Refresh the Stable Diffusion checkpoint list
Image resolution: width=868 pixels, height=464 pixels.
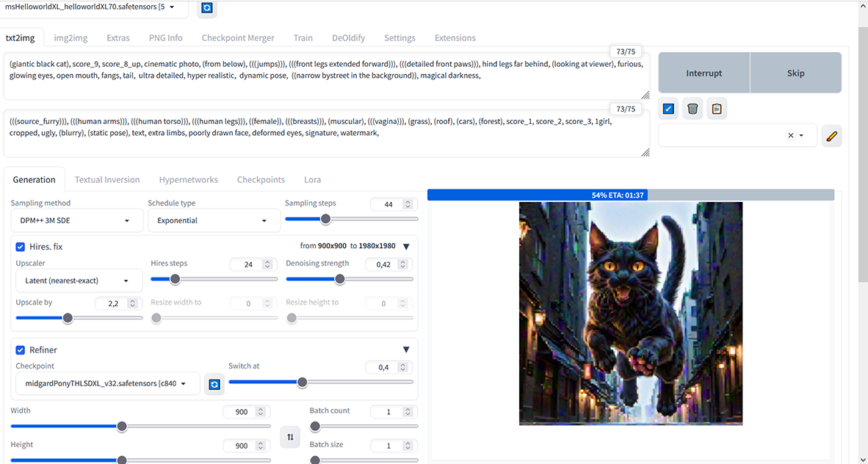(206, 8)
